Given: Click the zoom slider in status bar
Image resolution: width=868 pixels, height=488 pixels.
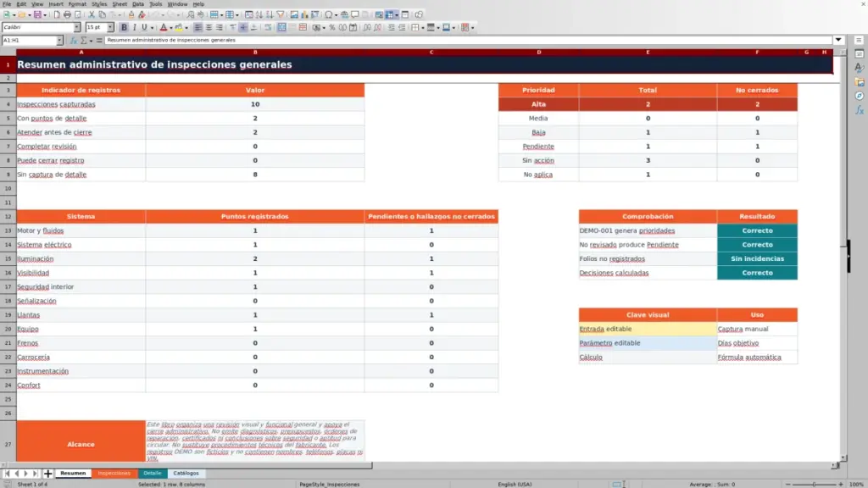Looking at the screenshot, I should tap(815, 484).
